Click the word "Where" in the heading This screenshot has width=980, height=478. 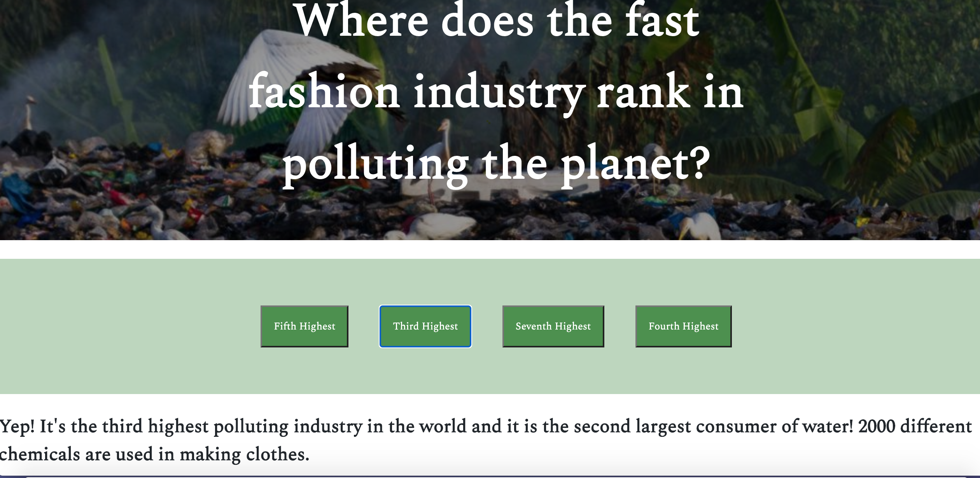pyautogui.click(x=362, y=21)
